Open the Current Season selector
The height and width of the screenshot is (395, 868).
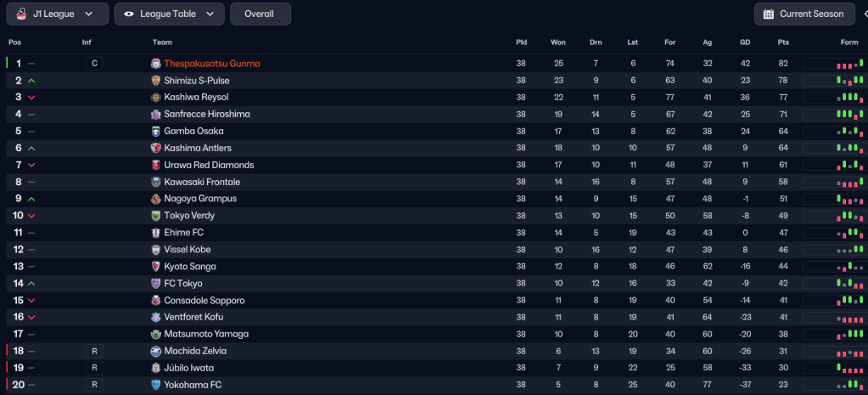point(804,14)
